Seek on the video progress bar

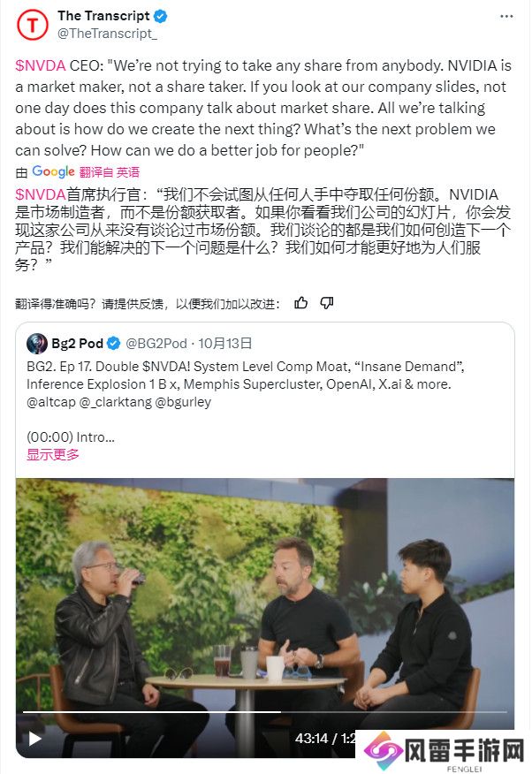pyautogui.click(x=265, y=712)
